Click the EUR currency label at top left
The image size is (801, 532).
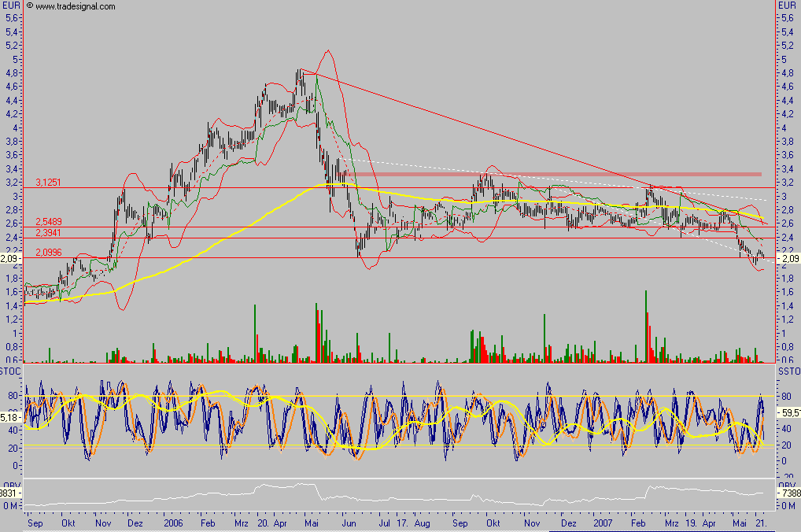pos(11,6)
